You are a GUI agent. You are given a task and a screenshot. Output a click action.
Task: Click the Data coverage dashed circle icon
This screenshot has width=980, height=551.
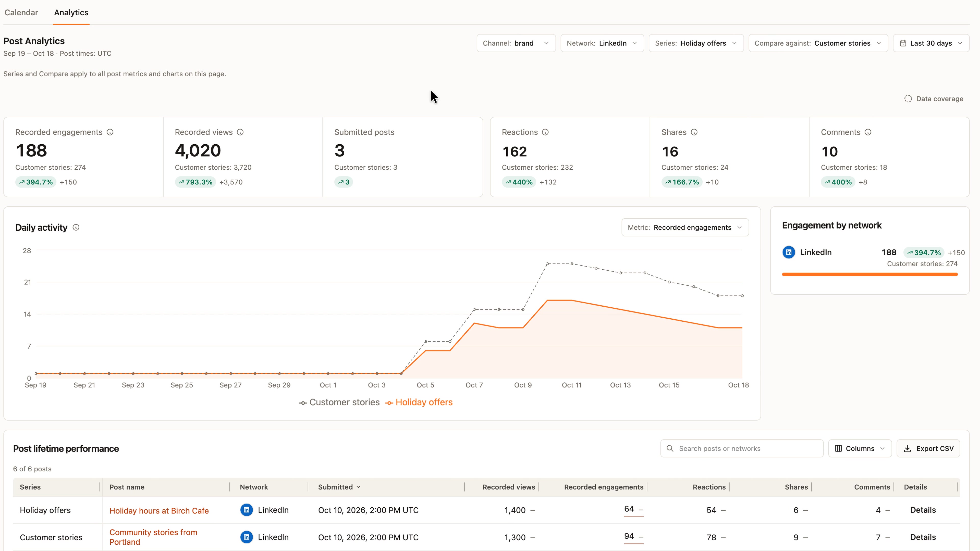pos(908,99)
